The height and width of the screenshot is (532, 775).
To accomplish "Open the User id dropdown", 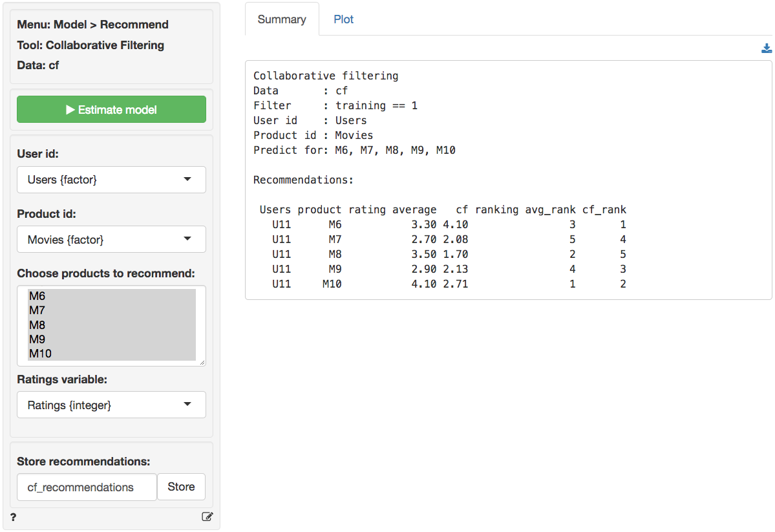I will click(111, 180).
